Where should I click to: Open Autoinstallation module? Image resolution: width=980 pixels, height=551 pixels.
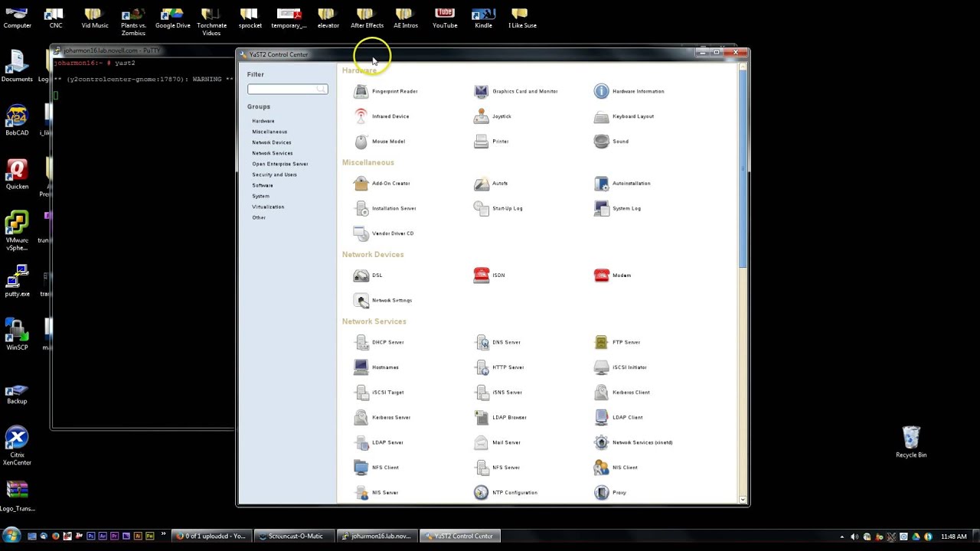(622, 184)
